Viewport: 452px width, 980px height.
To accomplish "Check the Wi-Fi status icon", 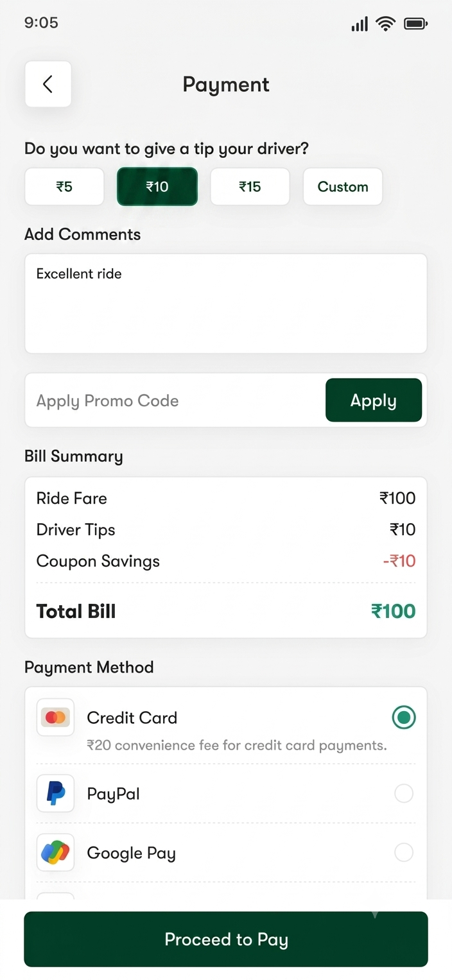I will pos(386,24).
